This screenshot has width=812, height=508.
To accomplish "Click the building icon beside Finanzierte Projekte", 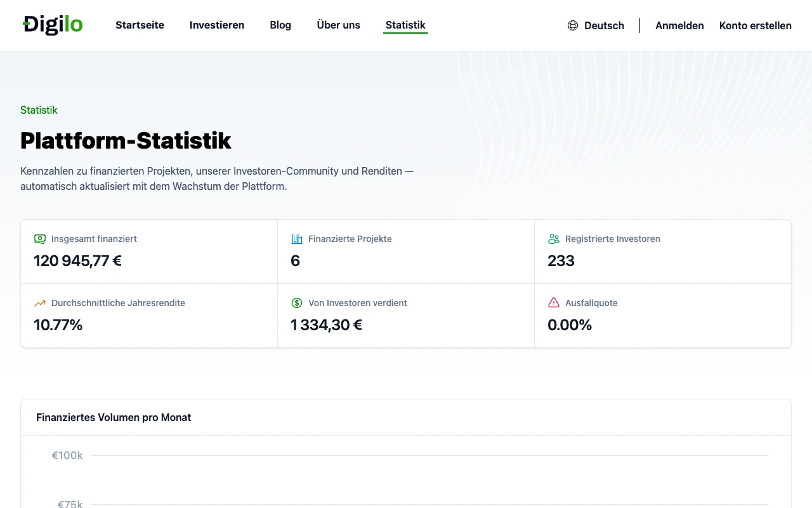I will (x=297, y=239).
